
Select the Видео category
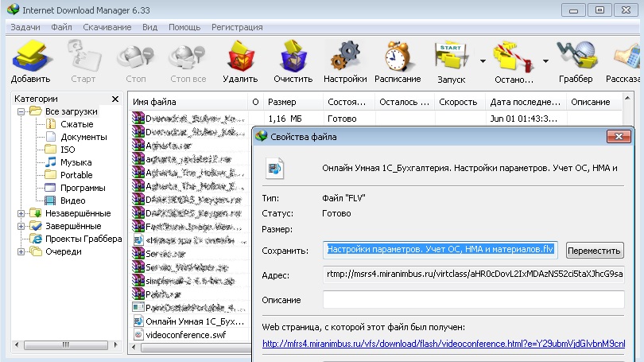tap(72, 200)
